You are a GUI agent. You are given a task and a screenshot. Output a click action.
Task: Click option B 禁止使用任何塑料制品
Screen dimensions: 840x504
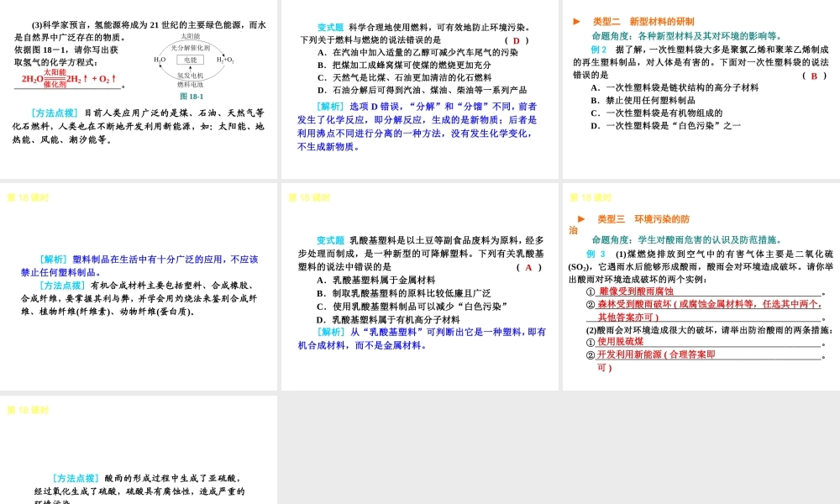(x=643, y=101)
